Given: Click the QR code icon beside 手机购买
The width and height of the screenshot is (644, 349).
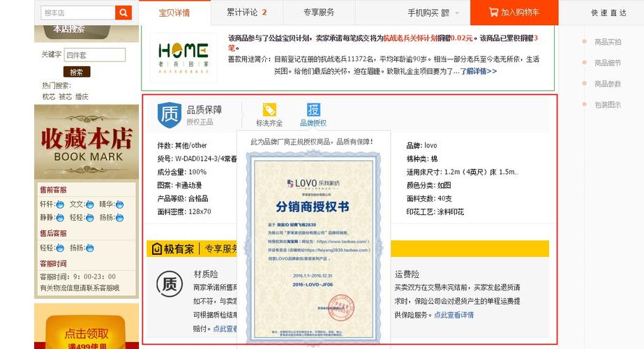Looking at the screenshot, I should point(445,13).
